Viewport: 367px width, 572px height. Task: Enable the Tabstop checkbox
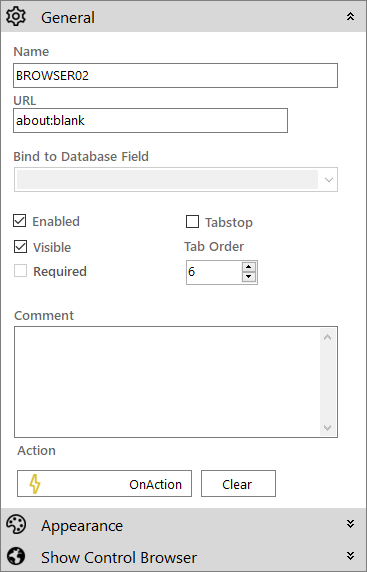pyautogui.click(x=193, y=221)
